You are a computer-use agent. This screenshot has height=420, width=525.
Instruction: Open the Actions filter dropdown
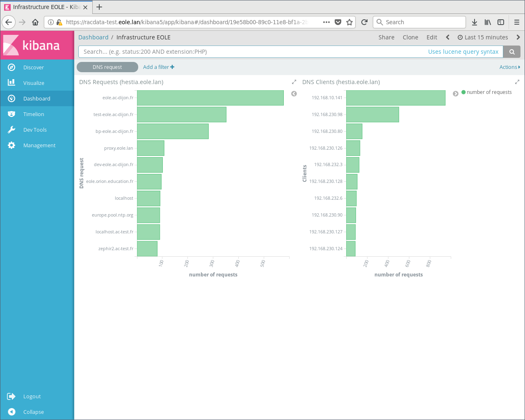(x=509, y=67)
